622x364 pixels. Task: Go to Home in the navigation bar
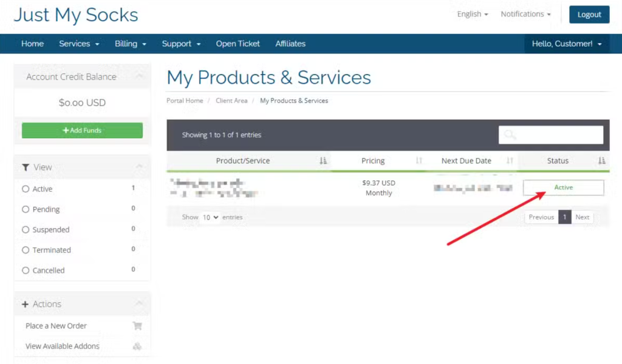[33, 44]
